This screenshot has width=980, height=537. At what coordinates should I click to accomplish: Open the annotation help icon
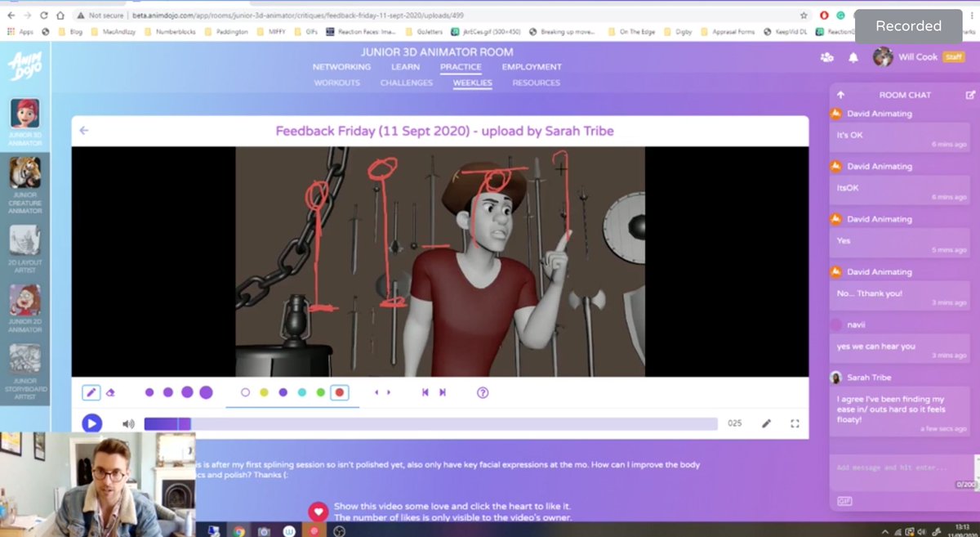(483, 392)
